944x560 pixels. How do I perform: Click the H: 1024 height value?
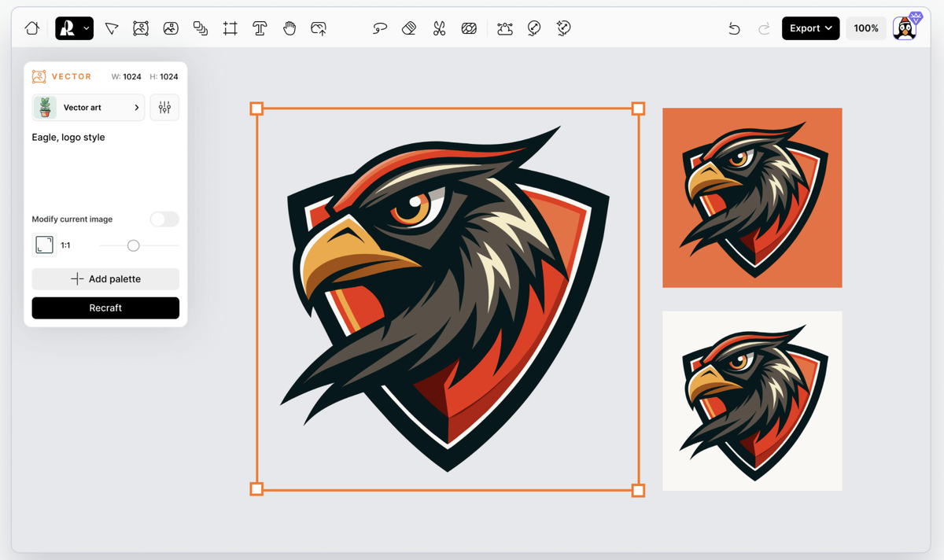[x=164, y=77]
